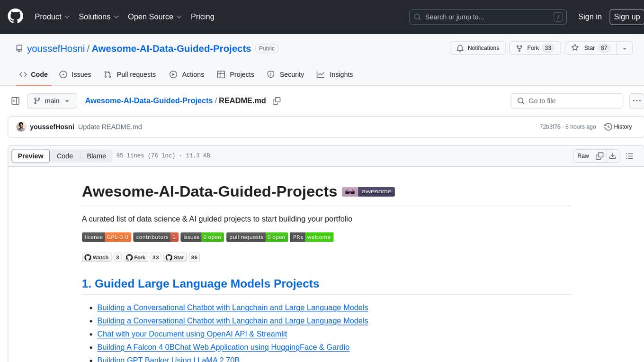Screen dimensions: 644x362
Task: Open the youssefHosni avatar image
Action: [x=21, y=127]
